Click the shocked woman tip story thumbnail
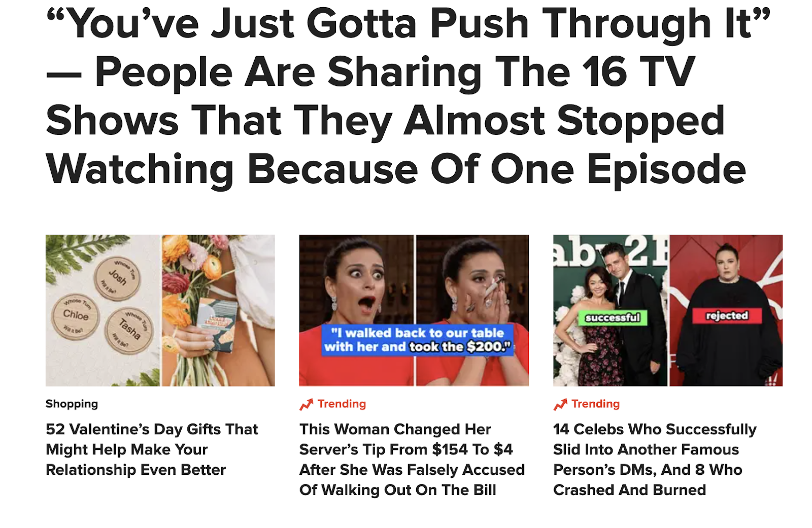Viewport: 812px width, 528px height. [x=414, y=310]
